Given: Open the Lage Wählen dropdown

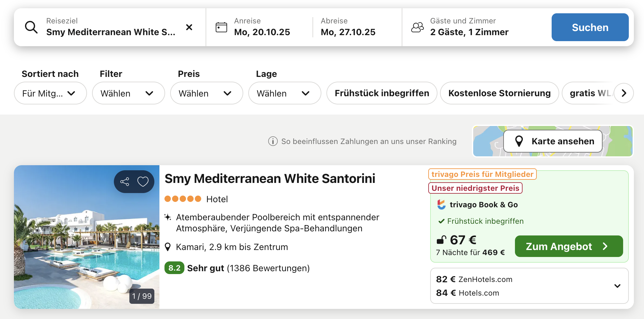Looking at the screenshot, I should (285, 93).
